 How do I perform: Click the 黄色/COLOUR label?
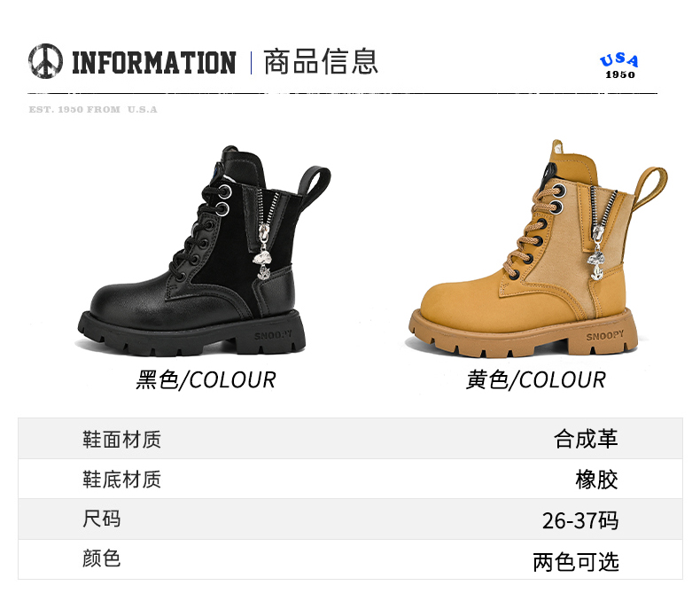pyautogui.click(x=536, y=380)
